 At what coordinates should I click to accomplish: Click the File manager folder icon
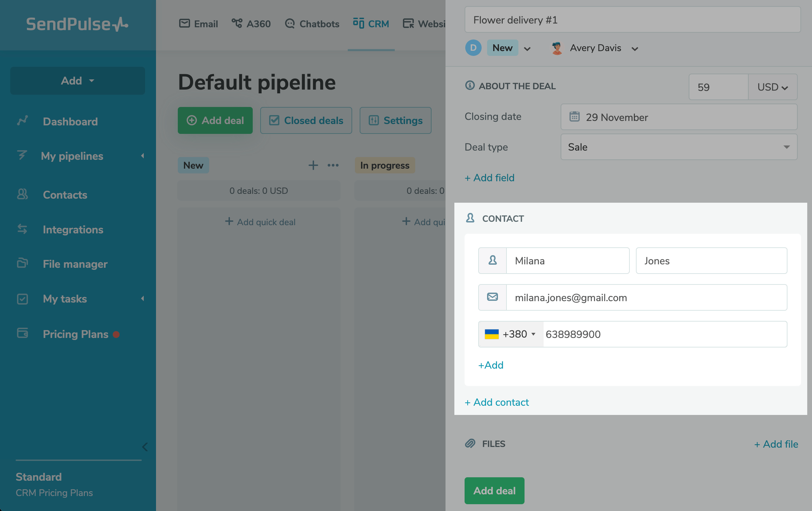coord(22,264)
